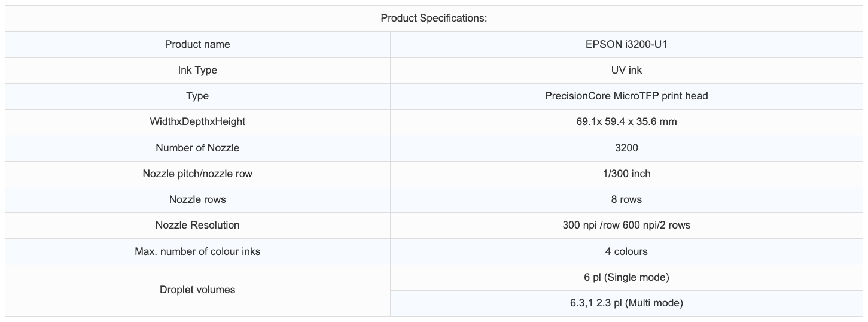
Task: Click the 6 pl (Single mode) value
Action: pos(626,277)
